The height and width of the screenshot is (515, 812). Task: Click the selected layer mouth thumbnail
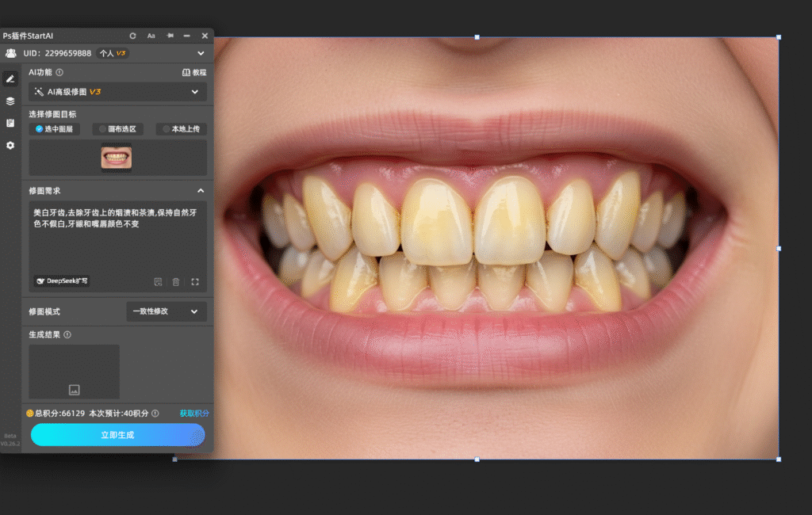tap(117, 158)
